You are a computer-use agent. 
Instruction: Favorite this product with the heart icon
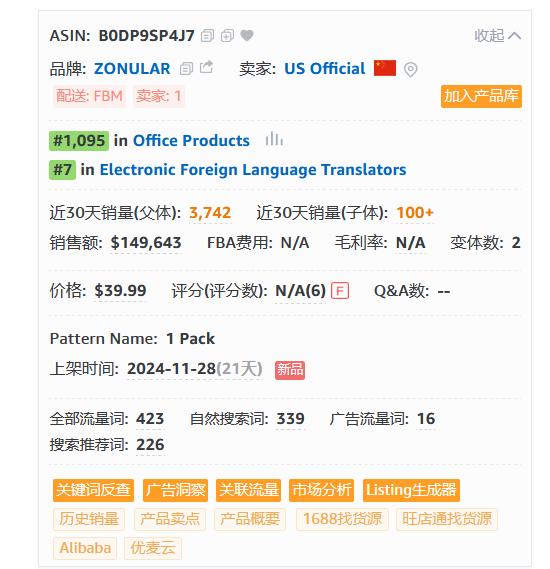[x=247, y=35]
